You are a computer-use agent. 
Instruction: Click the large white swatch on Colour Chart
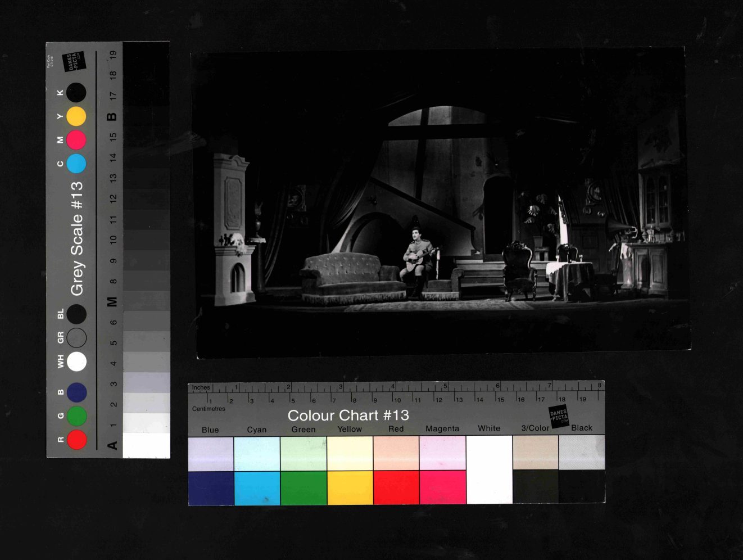coord(489,469)
